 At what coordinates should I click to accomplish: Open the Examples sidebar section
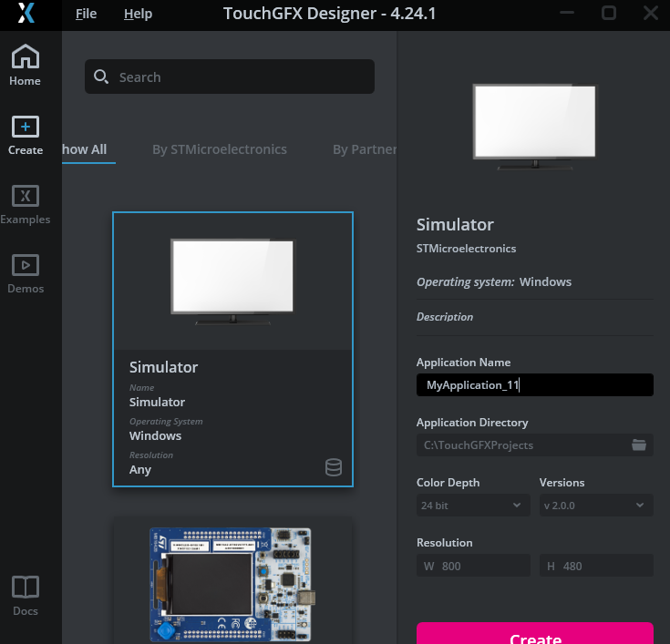(x=26, y=204)
